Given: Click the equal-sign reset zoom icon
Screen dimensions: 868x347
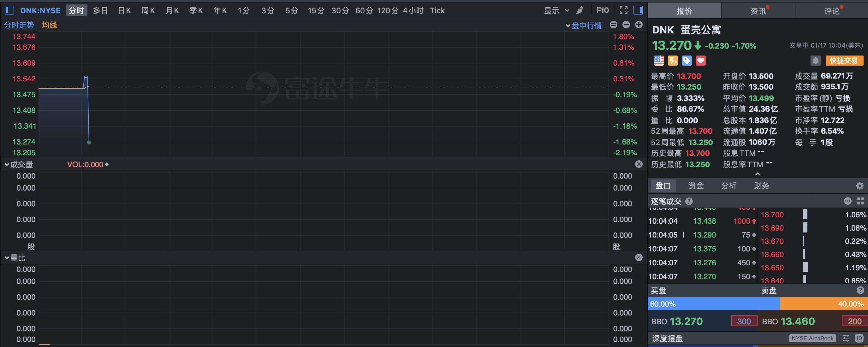Looking at the screenshot, I should [614, 25].
